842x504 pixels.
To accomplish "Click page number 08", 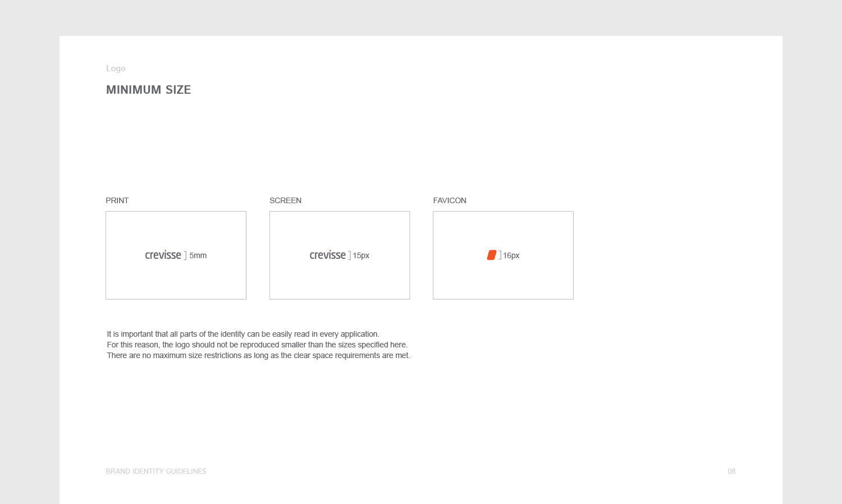I will tap(731, 471).
